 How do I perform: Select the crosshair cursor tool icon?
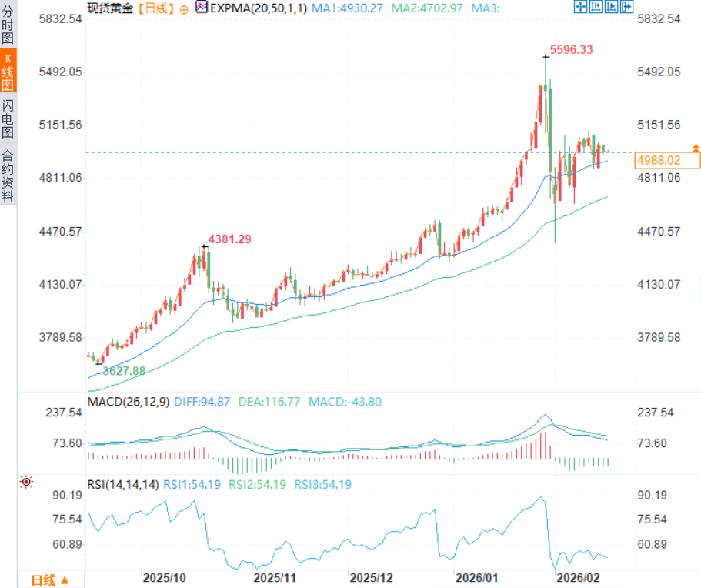(580, 7)
